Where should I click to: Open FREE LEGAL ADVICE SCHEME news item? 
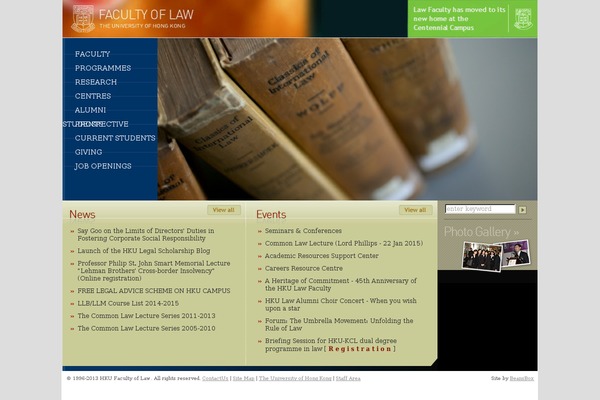click(x=154, y=291)
